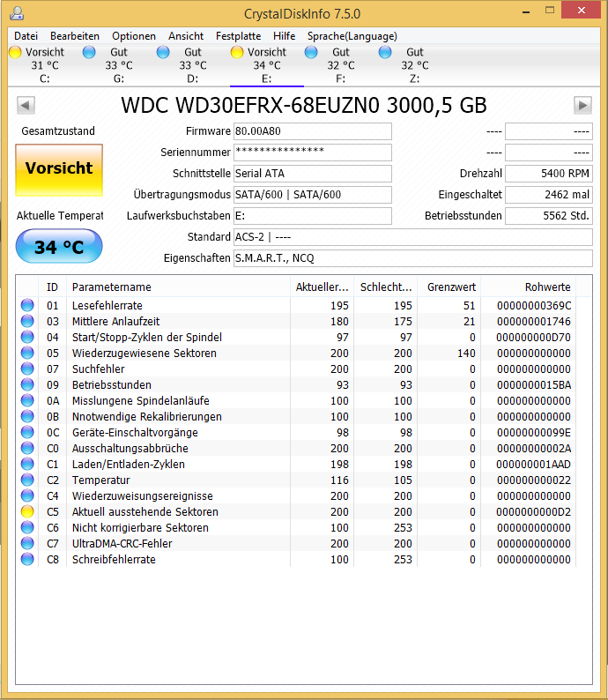Click the Schnittstelle field Serial ATA
The height and width of the screenshot is (700, 608).
point(313,173)
